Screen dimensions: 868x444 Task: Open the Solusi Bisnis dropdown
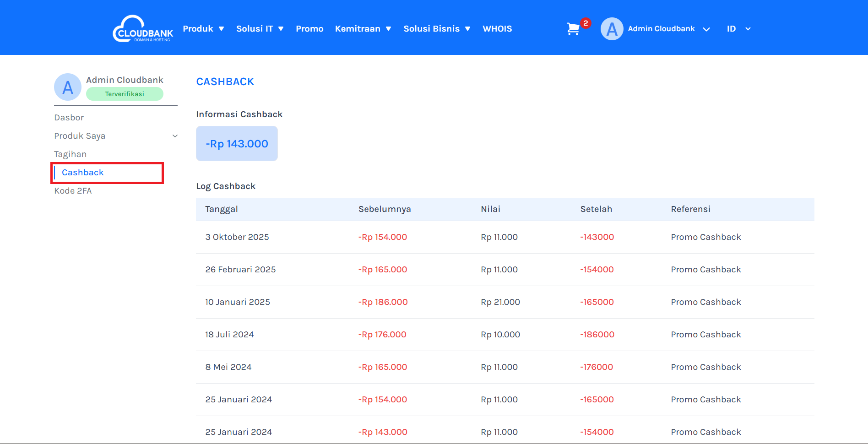[437, 29]
